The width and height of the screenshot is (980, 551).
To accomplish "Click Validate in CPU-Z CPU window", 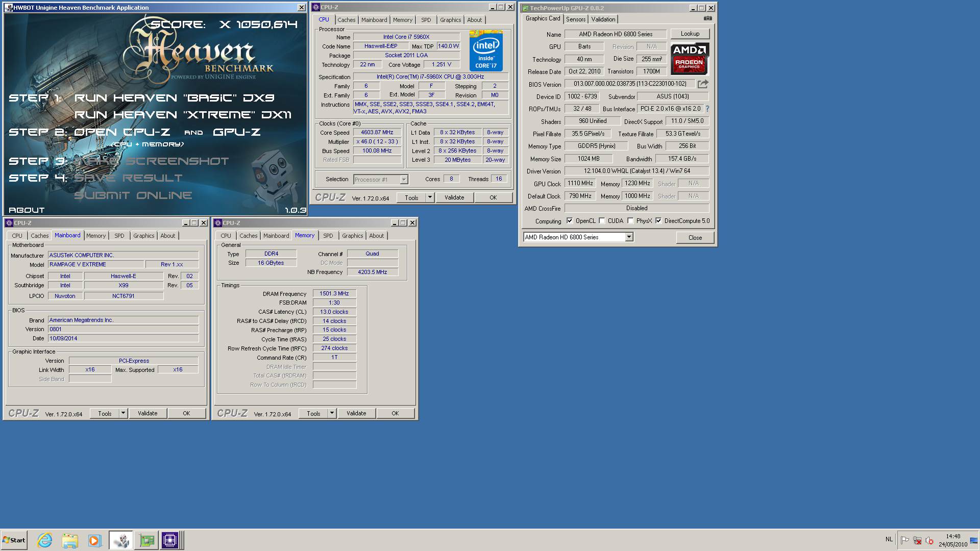I will point(454,197).
